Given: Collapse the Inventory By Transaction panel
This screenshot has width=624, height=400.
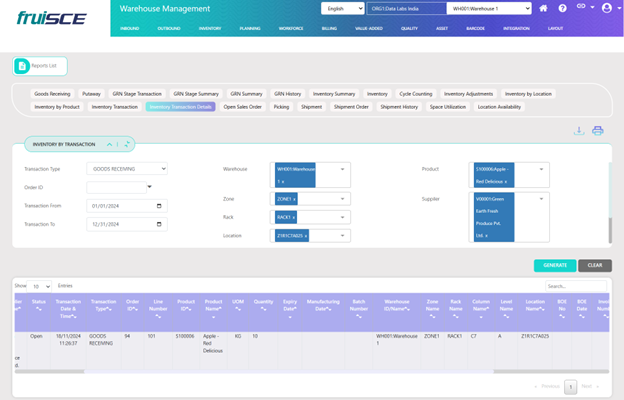Looking at the screenshot, I should [x=110, y=144].
